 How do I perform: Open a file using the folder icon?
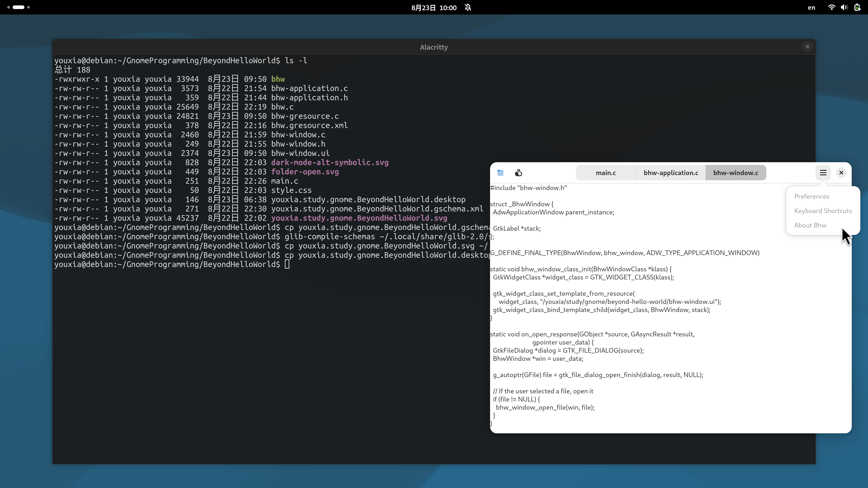(x=500, y=172)
